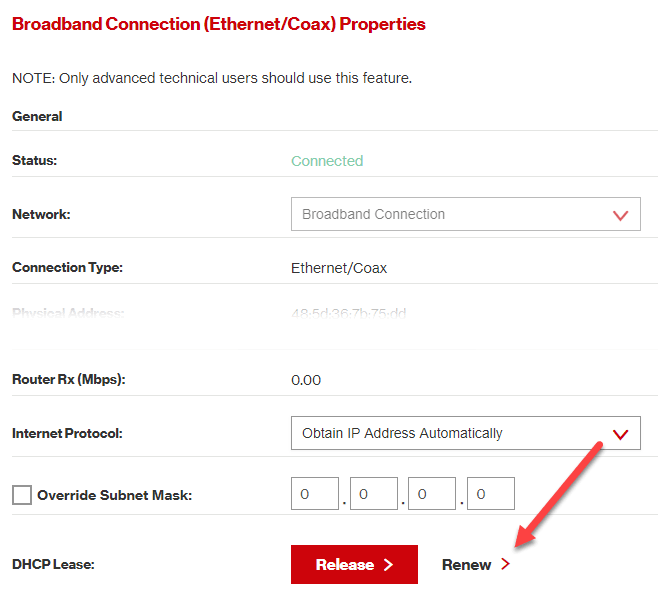Screen dimensions: 664x597
Task: Select the second subnet mask octet field
Action: point(374,494)
